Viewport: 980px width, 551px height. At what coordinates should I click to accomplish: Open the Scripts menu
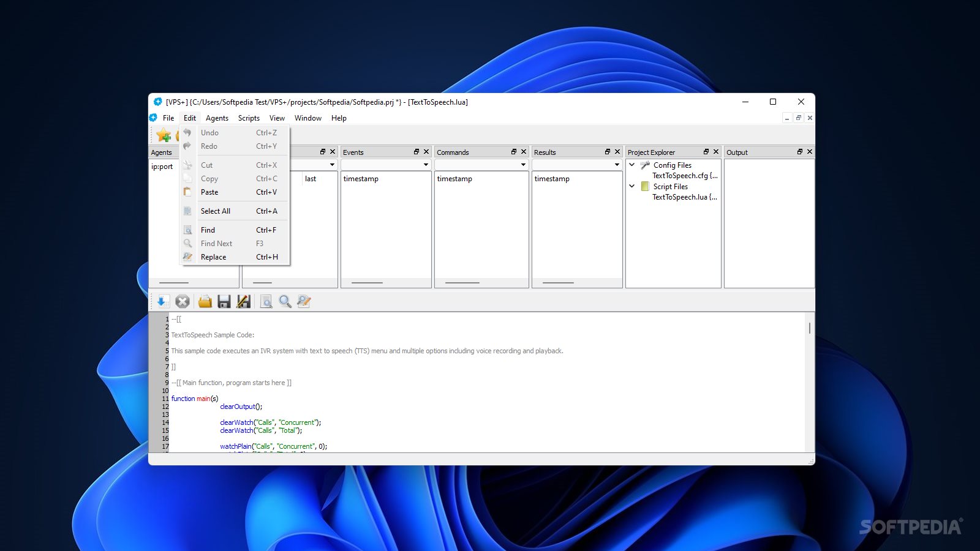click(249, 118)
